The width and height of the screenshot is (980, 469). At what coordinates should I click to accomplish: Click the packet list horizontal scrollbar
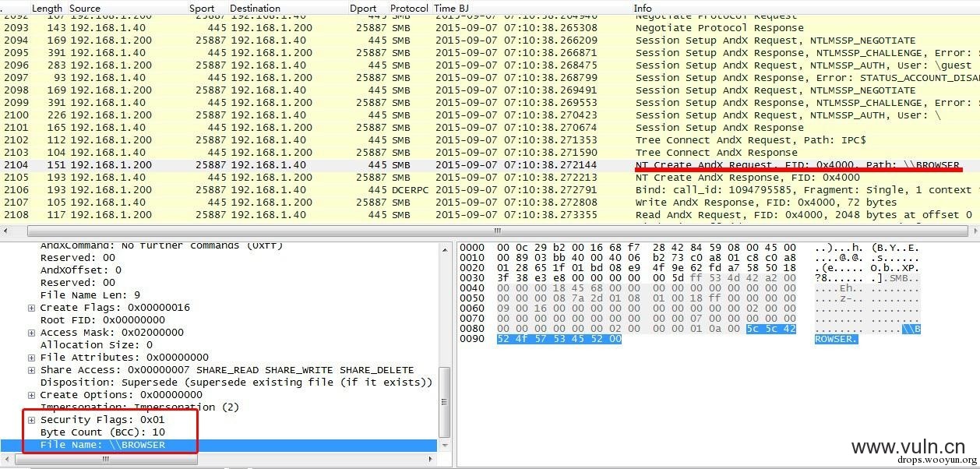[499, 231]
